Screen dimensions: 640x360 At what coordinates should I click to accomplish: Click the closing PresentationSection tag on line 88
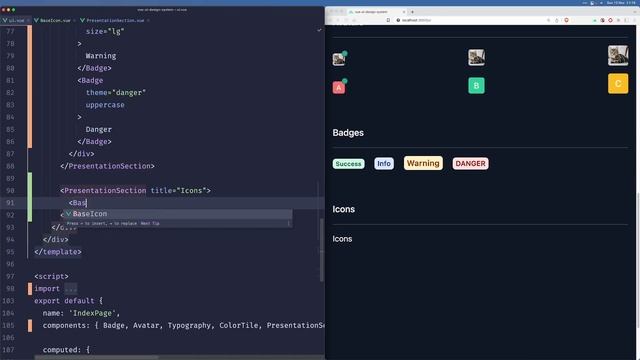(x=107, y=166)
